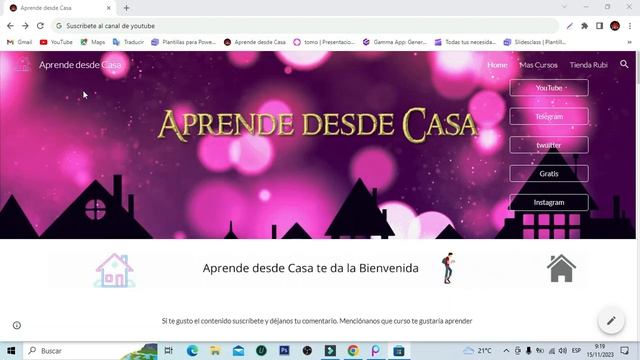Open Microsoft Edge from the taskbar
The width and height of the screenshot is (640, 360).
192,351
